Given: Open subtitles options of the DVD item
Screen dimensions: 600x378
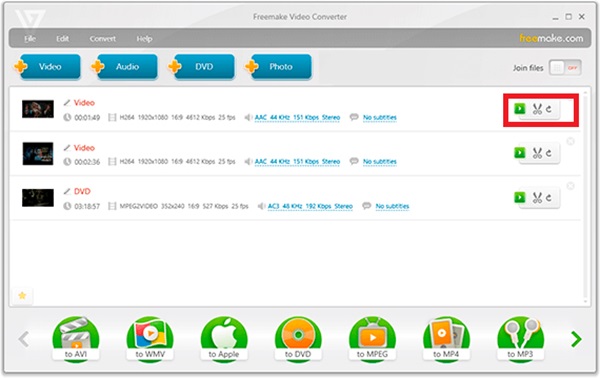Looking at the screenshot, I should [392, 206].
